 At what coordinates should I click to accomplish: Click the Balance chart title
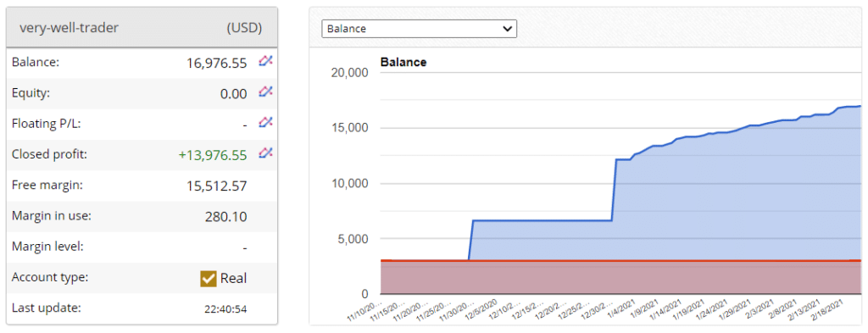pos(403,63)
